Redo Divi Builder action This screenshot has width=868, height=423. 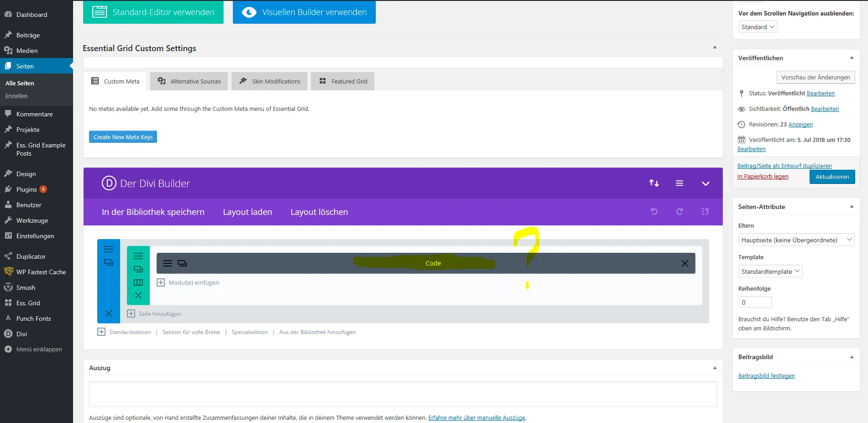coord(679,211)
